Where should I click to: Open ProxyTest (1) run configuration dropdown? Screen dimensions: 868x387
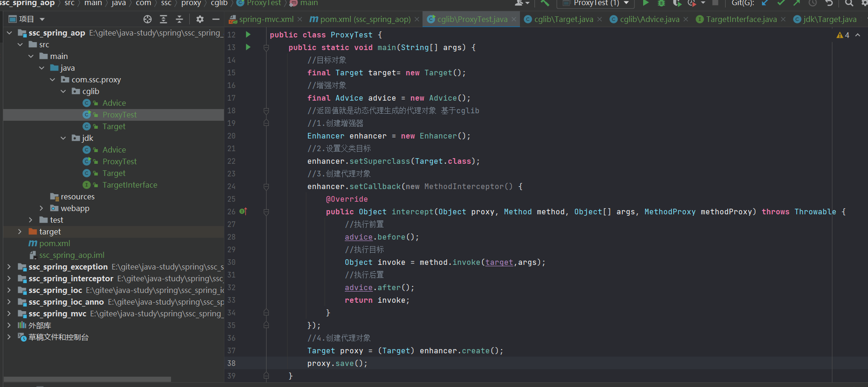click(x=595, y=3)
